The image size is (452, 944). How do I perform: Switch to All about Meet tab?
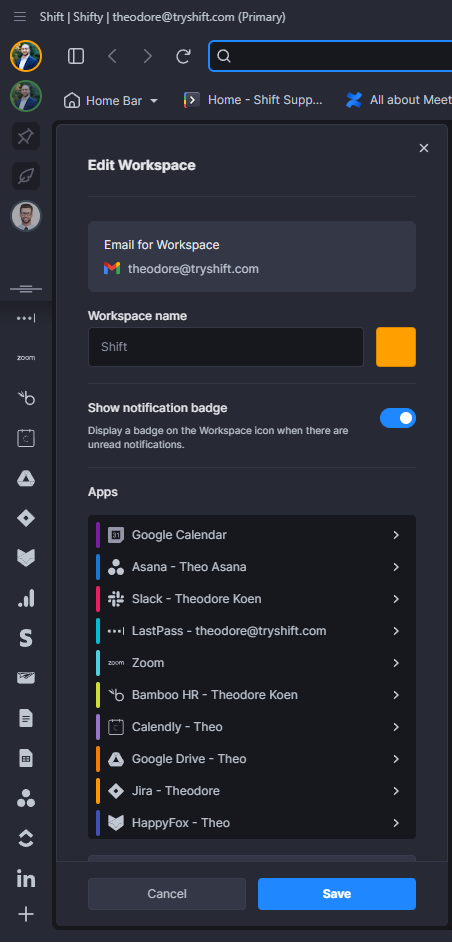(398, 100)
